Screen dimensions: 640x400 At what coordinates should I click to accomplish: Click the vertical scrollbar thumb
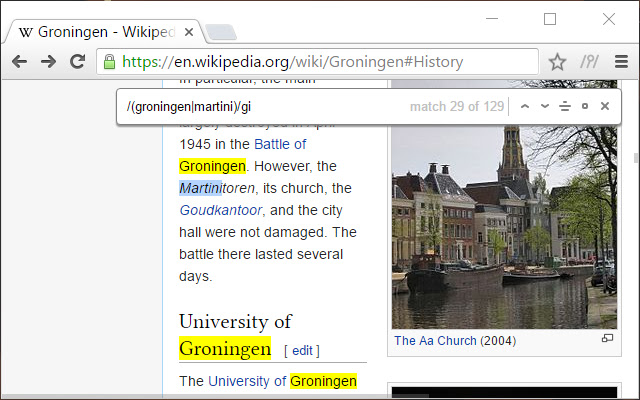(x=636, y=158)
